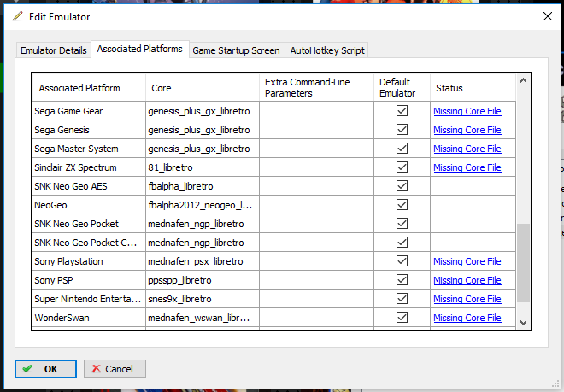Uncheck default emulator for Sony Playstation
Image resolution: width=564 pixels, height=392 pixels.
tap(402, 260)
